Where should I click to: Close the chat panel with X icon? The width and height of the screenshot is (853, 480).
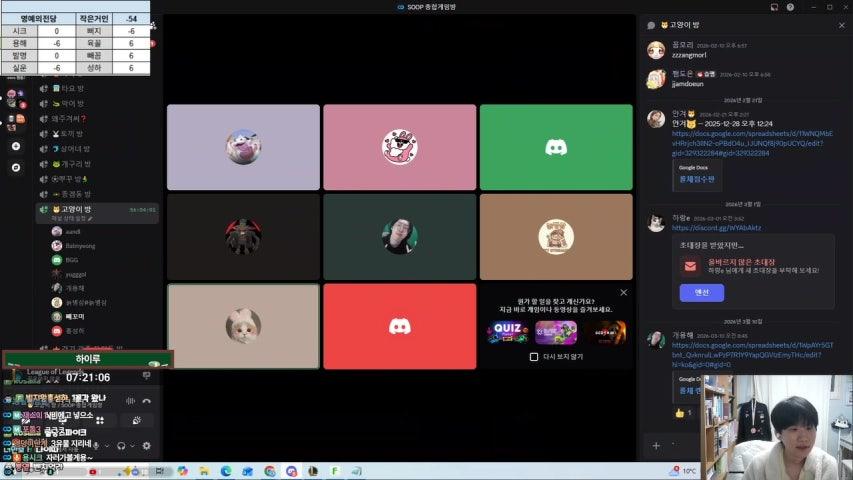pyautogui.click(x=841, y=25)
